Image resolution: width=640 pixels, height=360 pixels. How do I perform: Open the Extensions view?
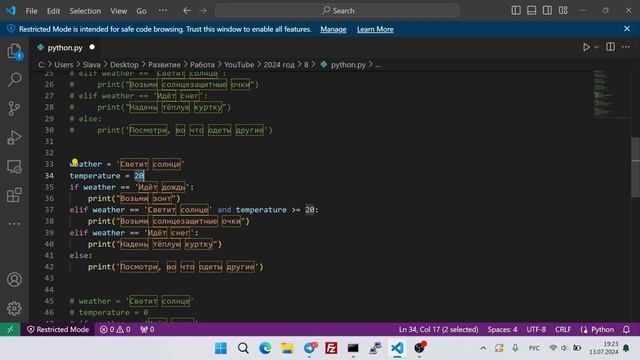[14, 195]
